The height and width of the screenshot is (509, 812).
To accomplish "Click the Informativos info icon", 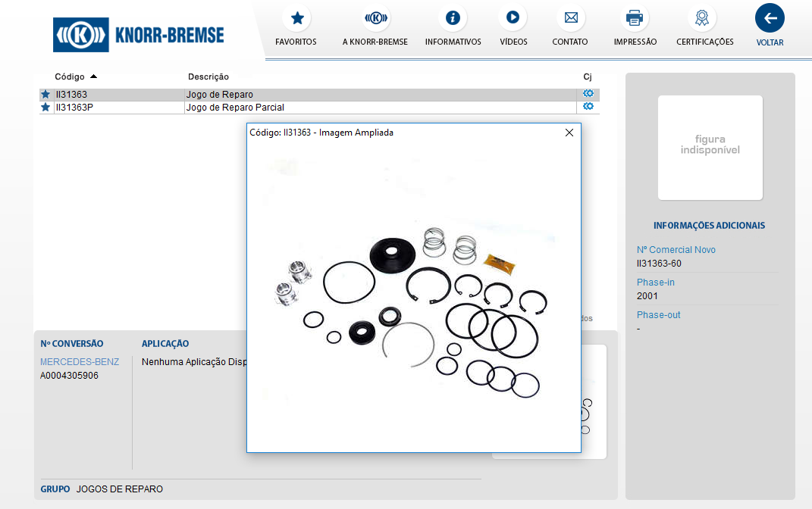I will (x=453, y=18).
